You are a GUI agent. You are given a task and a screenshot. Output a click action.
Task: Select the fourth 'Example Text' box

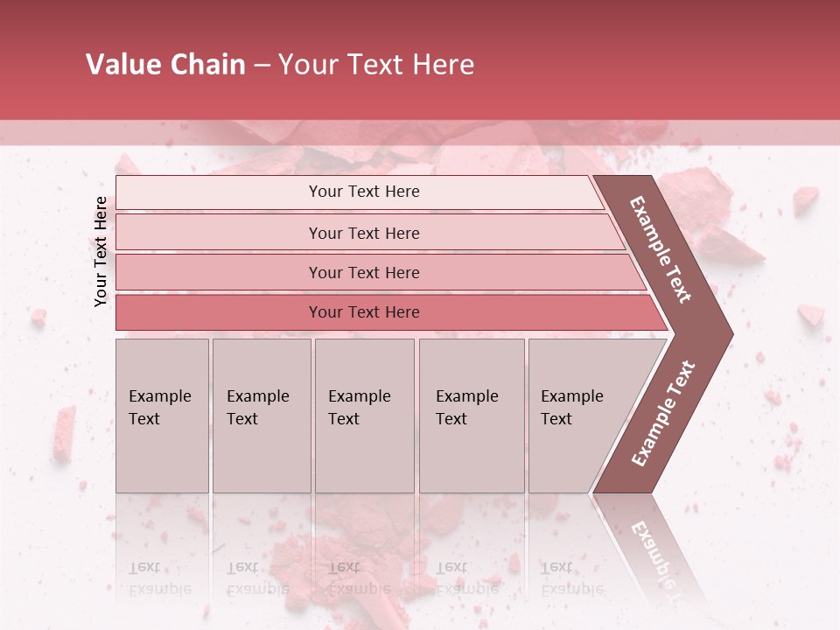click(471, 416)
